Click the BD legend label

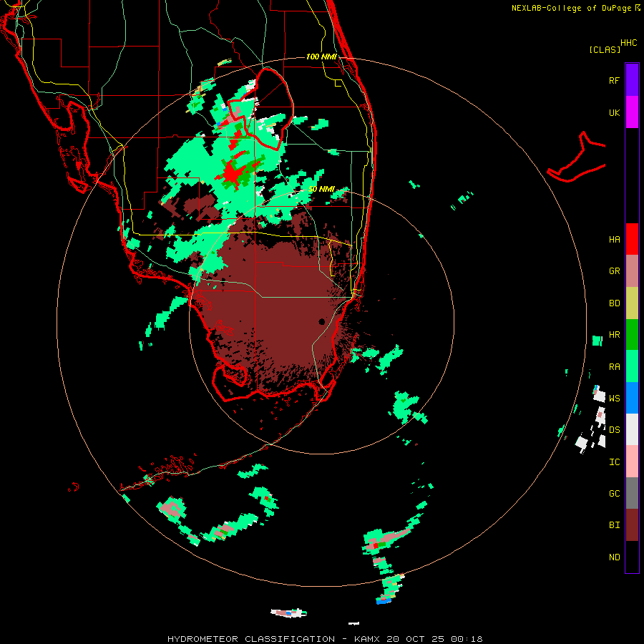pyautogui.click(x=614, y=303)
